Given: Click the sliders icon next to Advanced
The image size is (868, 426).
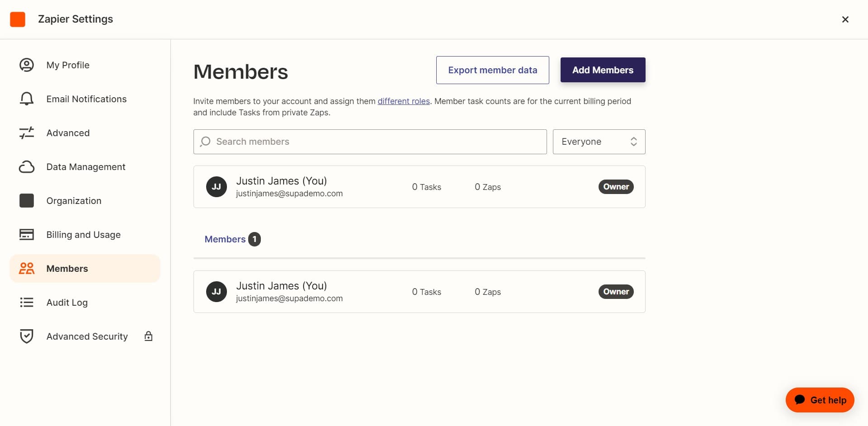Looking at the screenshot, I should pyautogui.click(x=27, y=133).
